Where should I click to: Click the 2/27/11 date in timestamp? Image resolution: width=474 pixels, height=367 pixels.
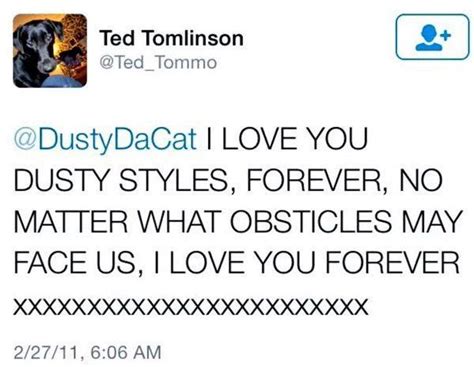[x=47, y=353]
